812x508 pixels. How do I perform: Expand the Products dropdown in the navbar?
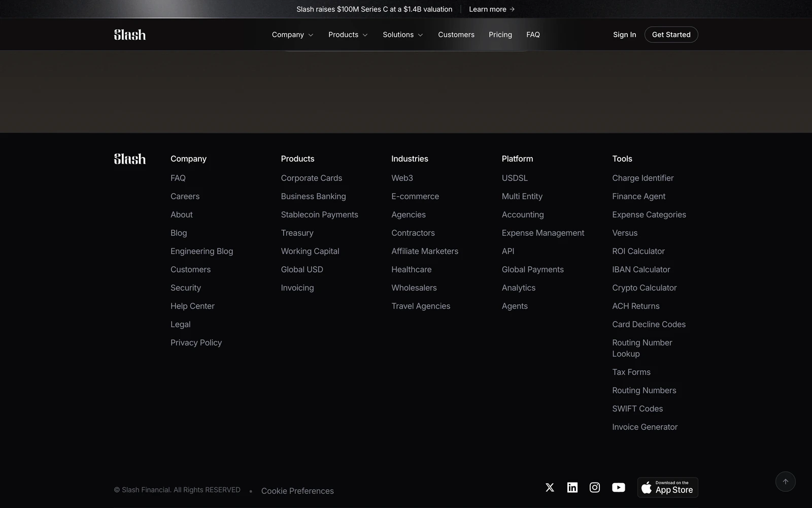point(348,35)
